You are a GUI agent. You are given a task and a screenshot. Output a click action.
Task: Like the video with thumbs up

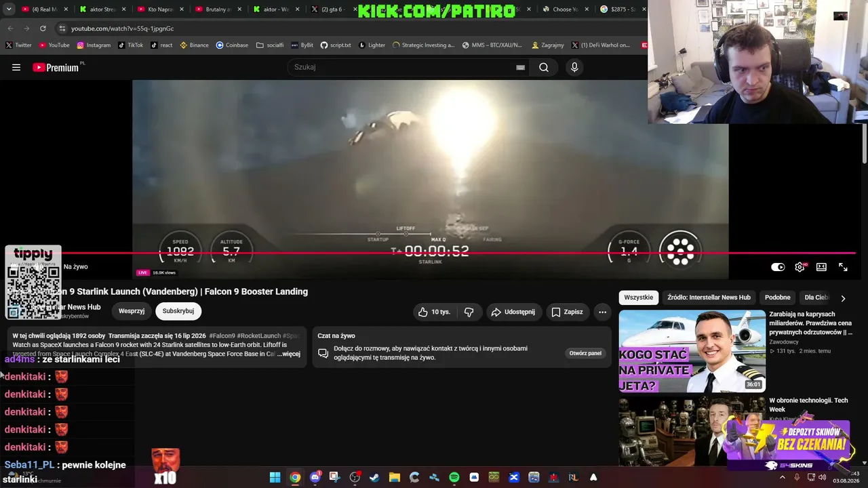tap(433, 312)
